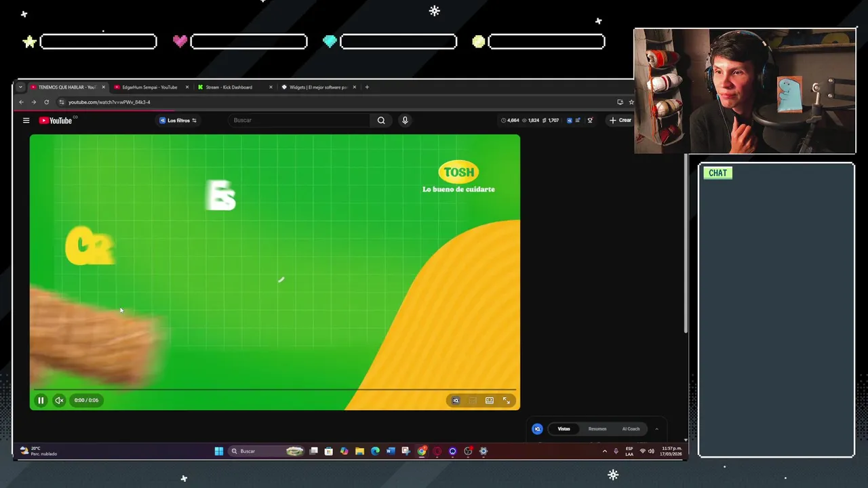The height and width of the screenshot is (488, 868).
Task: Open Google Chrome from the taskbar
Action: pyautogui.click(x=422, y=451)
